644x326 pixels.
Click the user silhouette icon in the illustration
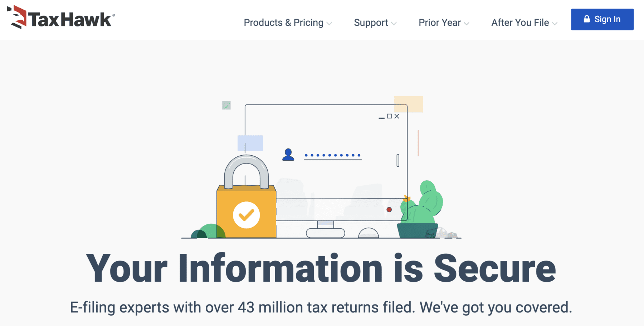tap(288, 155)
